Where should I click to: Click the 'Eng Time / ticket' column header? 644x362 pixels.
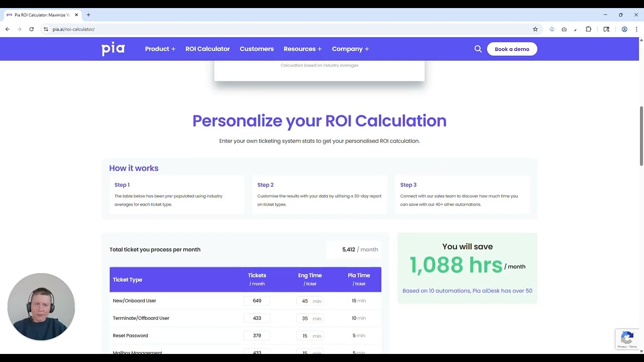310,280
